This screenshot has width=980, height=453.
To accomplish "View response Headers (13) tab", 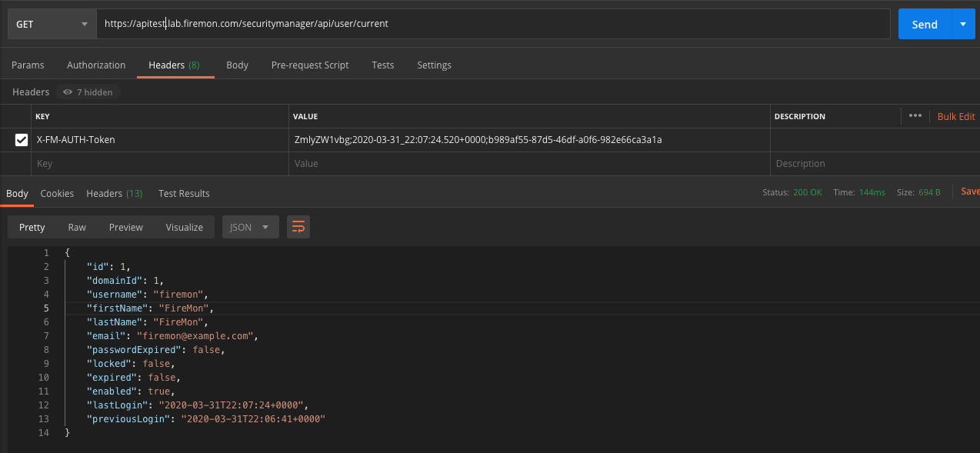I will click(x=114, y=194).
